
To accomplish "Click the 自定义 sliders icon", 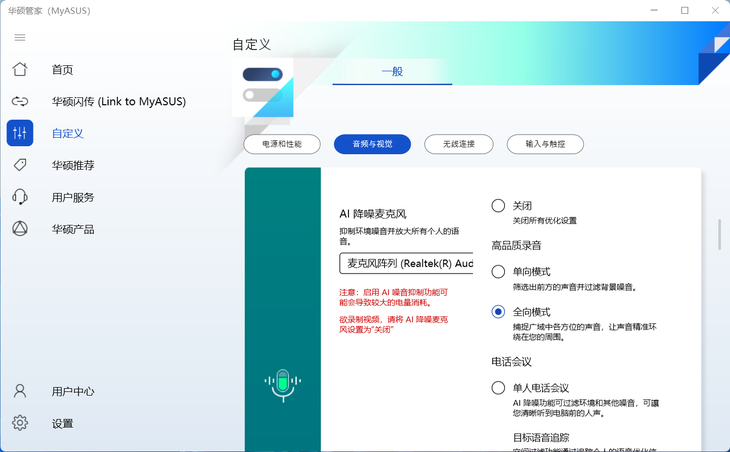I will tap(20, 133).
